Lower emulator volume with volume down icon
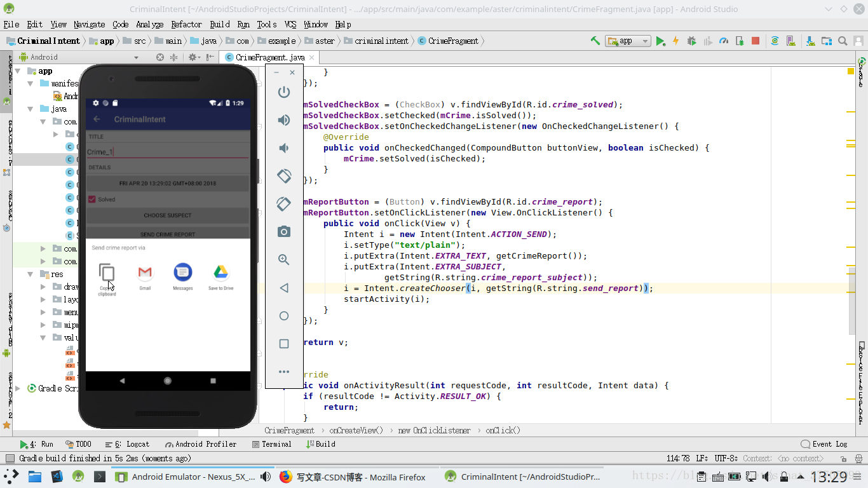The height and width of the screenshot is (488, 868). tap(284, 148)
